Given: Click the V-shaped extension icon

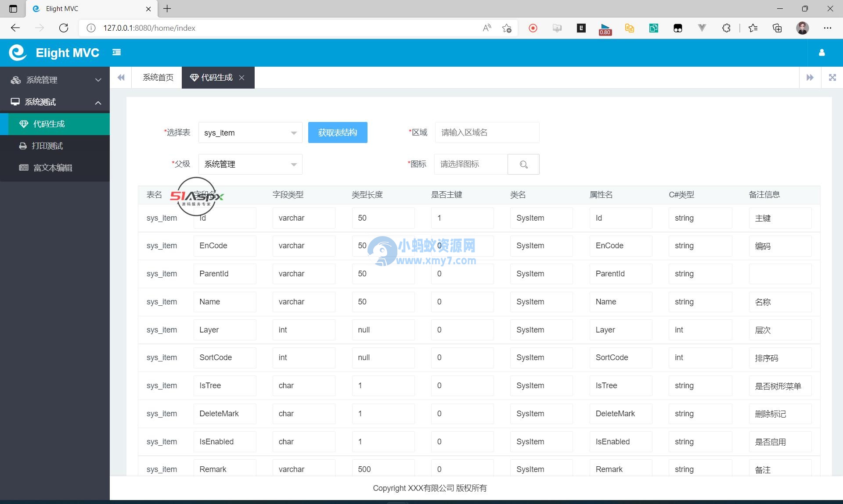Looking at the screenshot, I should click(x=702, y=28).
